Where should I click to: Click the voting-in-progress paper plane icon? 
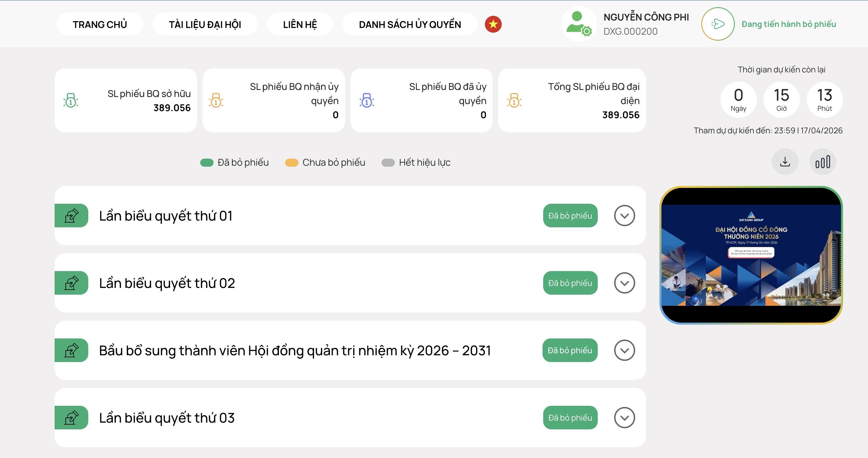pos(718,24)
